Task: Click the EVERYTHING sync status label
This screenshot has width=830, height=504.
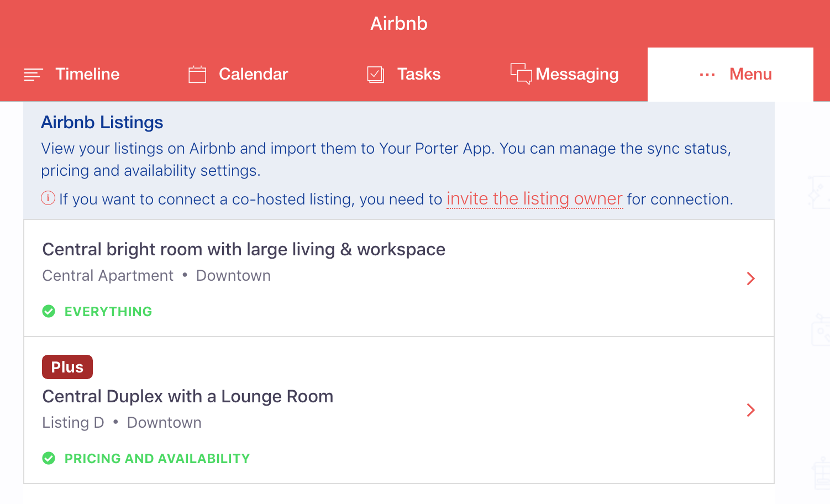Action: [108, 312]
